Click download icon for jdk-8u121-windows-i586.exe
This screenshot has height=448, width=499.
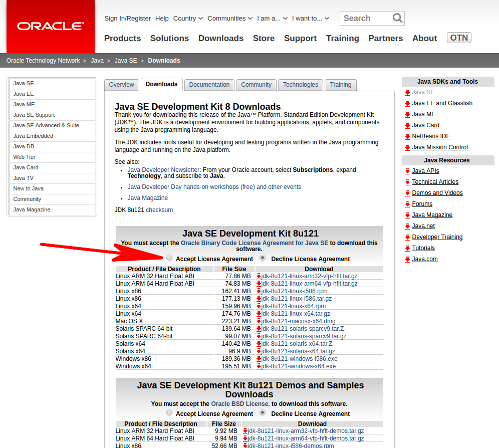click(259, 359)
